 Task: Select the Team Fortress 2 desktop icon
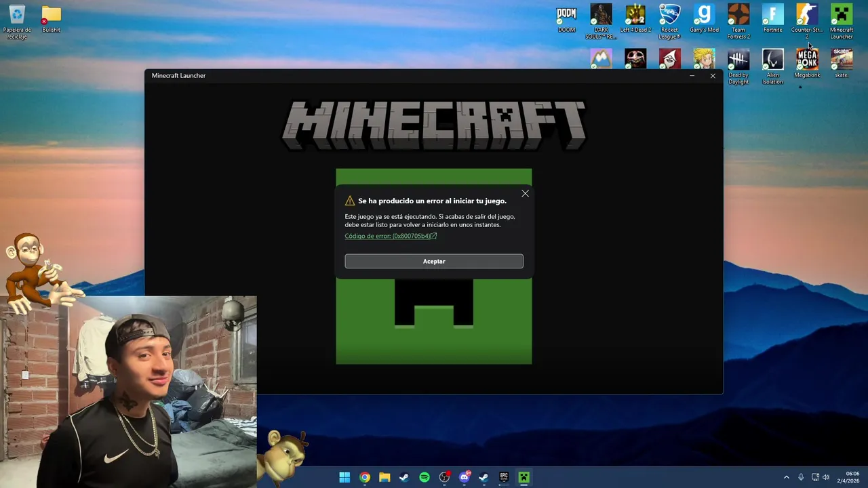738,22
